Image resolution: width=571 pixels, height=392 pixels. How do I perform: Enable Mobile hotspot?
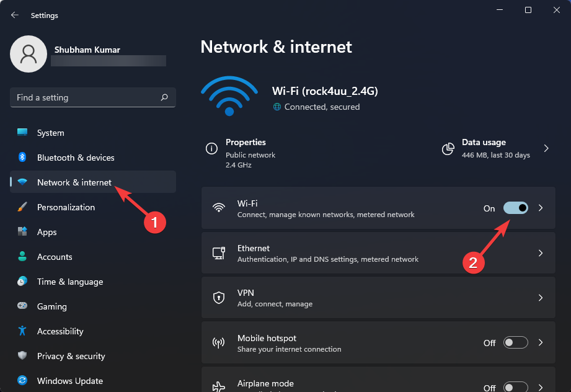516,342
